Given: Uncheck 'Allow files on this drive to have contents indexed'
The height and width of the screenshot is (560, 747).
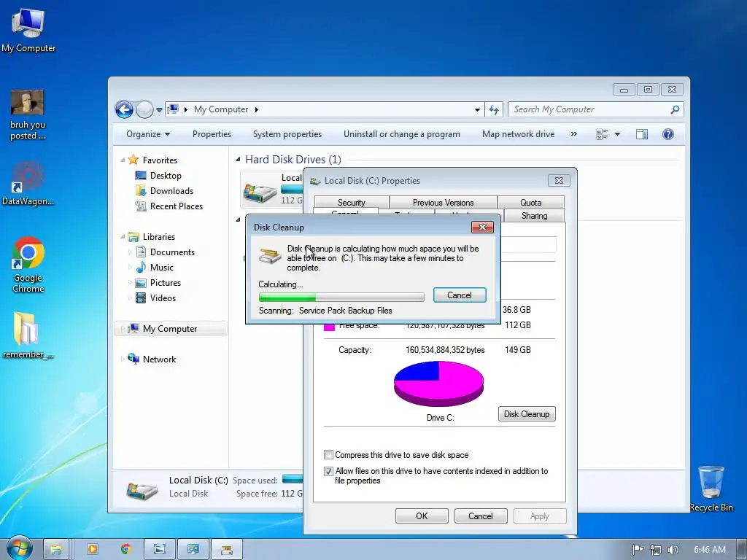Looking at the screenshot, I should [x=328, y=471].
